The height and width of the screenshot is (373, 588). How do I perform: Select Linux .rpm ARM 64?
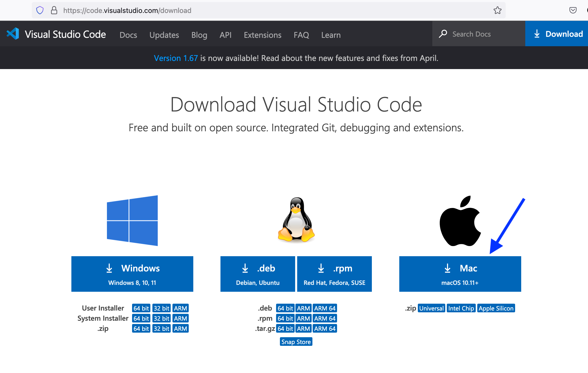325,318
